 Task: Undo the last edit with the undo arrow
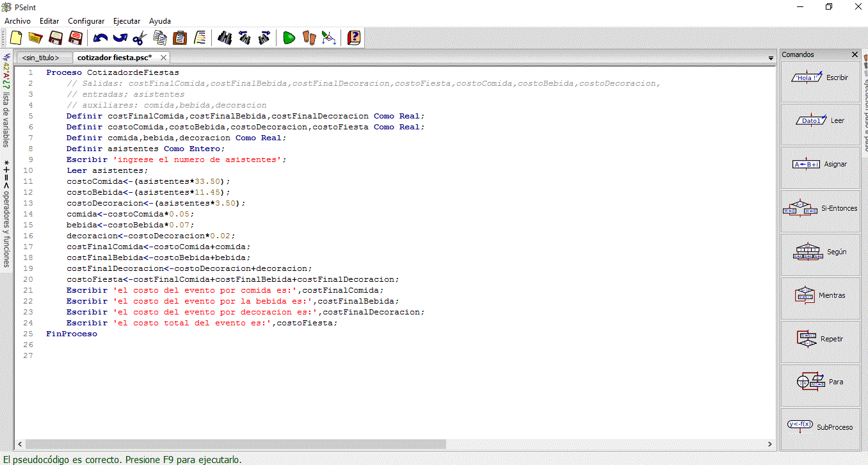100,38
